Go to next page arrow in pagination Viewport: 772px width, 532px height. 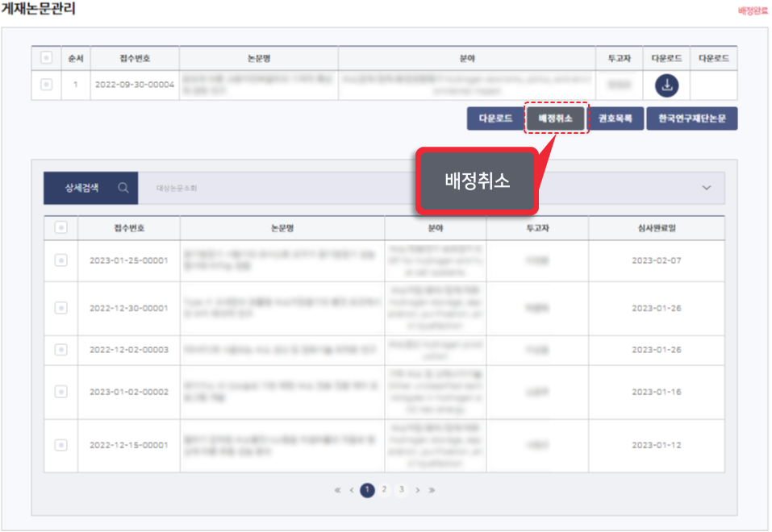[417, 489]
